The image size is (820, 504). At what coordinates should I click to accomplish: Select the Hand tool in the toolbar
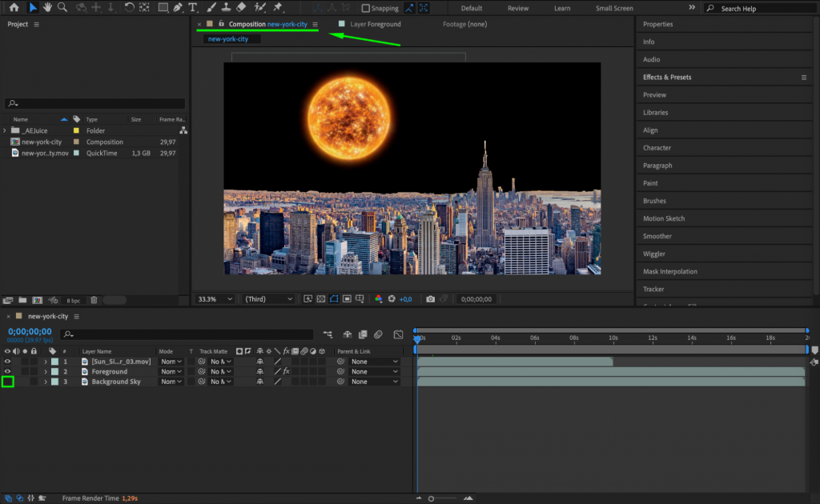(47, 8)
